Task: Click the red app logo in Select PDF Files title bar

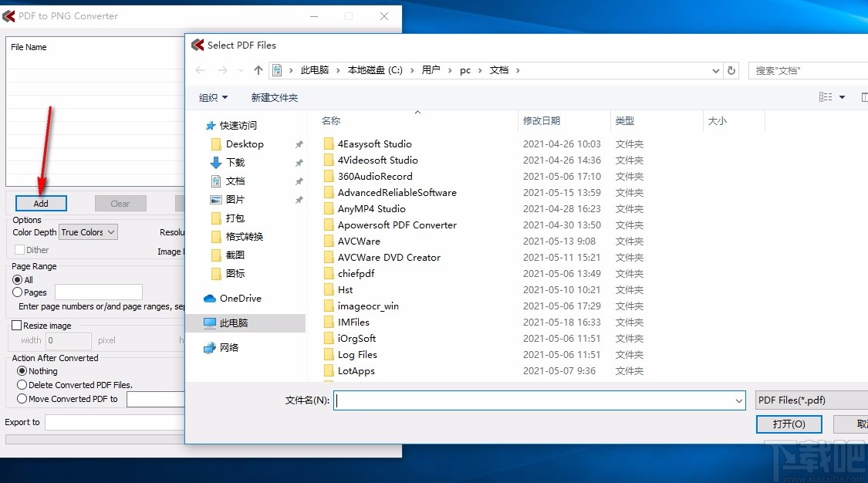Action: pyautogui.click(x=198, y=45)
